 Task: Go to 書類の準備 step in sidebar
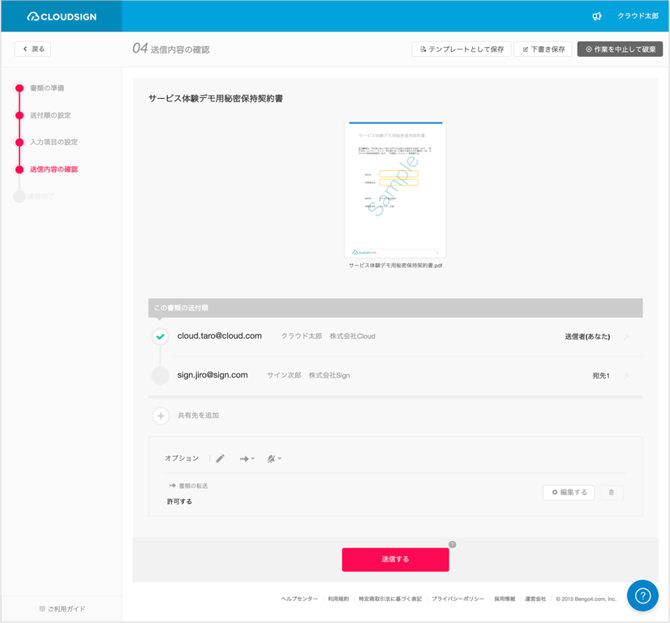tap(47, 88)
